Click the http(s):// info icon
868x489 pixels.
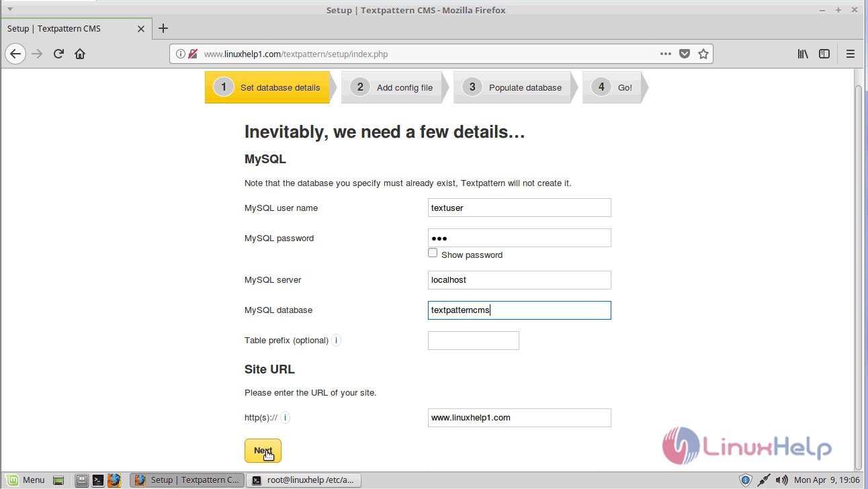[285, 418]
